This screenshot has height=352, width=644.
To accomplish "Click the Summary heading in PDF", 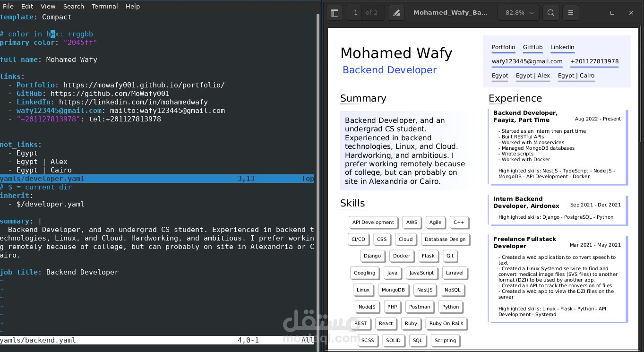I will [363, 98].
